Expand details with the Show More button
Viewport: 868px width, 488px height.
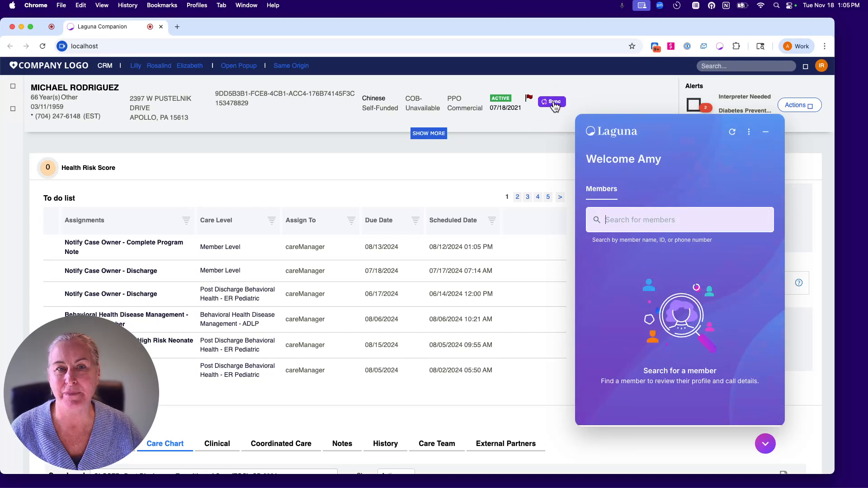tap(428, 133)
